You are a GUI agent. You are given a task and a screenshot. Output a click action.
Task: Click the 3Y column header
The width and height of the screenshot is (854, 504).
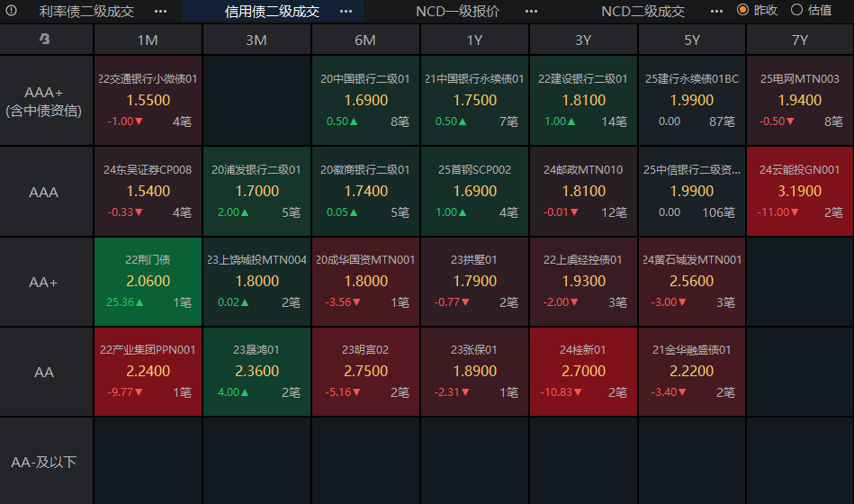pyautogui.click(x=583, y=40)
